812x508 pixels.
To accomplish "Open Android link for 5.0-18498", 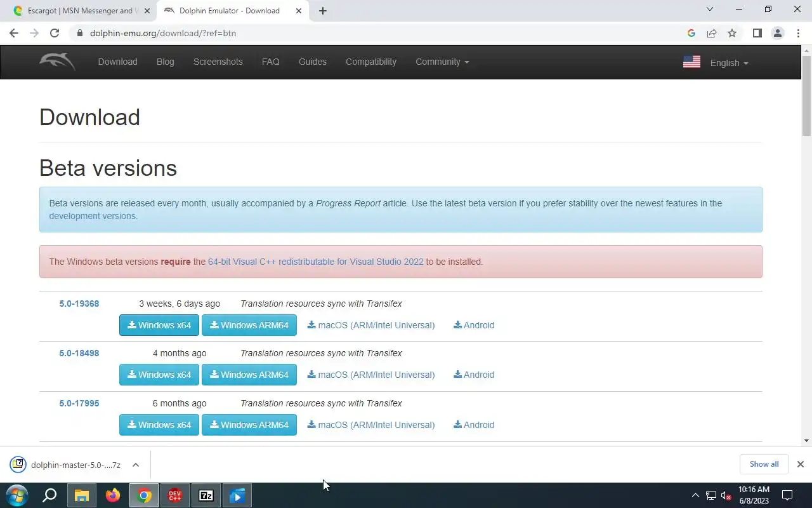I will pos(474,375).
